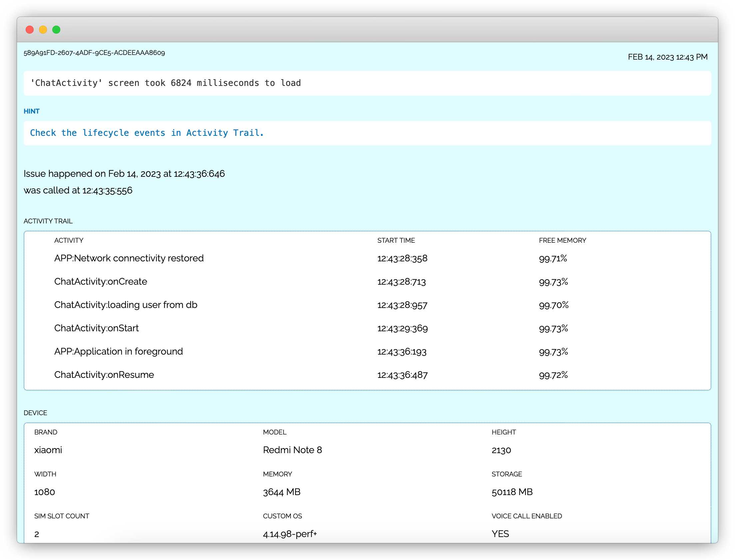The height and width of the screenshot is (560, 735).
Task: Select the ChatActivity:onStart activity entry
Action: (96, 328)
